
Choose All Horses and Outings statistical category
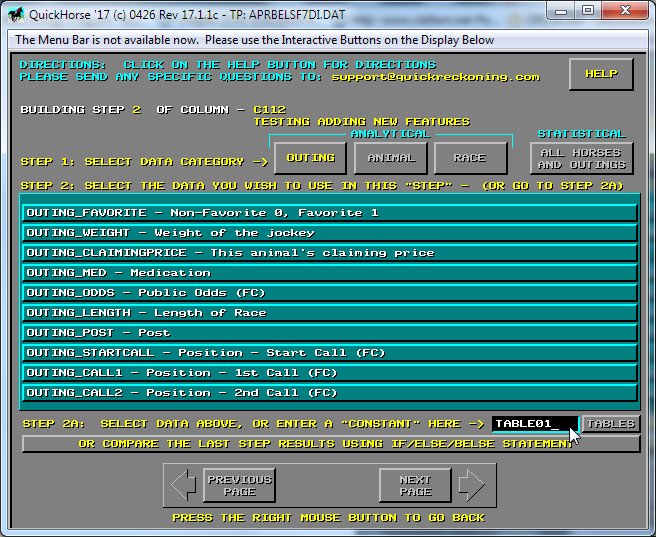[582, 159]
